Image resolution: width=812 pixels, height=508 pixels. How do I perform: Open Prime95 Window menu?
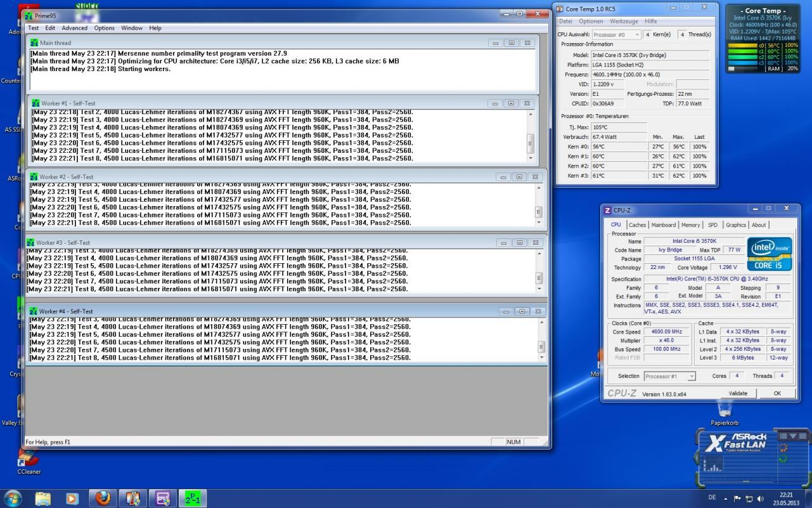tap(132, 28)
